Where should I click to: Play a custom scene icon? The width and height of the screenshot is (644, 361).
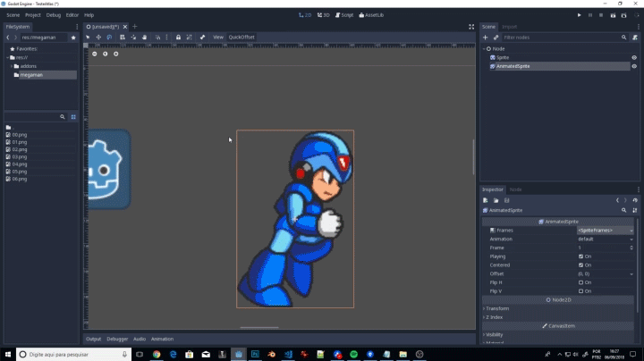click(624, 15)
